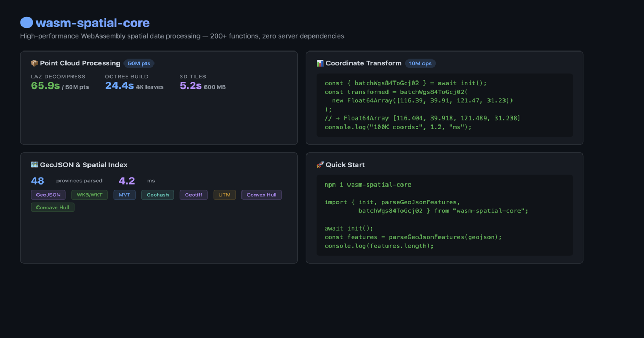Click the console.log 100K coords line
The image size is (644, 338).
[398, 127]
